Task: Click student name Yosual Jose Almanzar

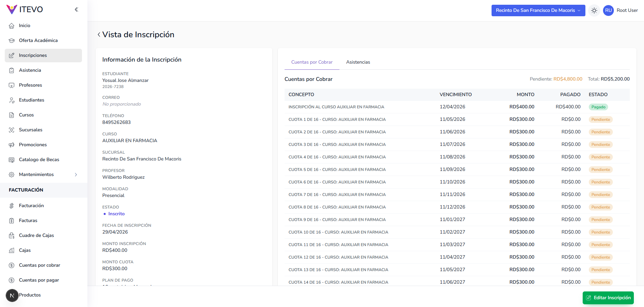Action: pyautogui.click(x=125, y=81)
